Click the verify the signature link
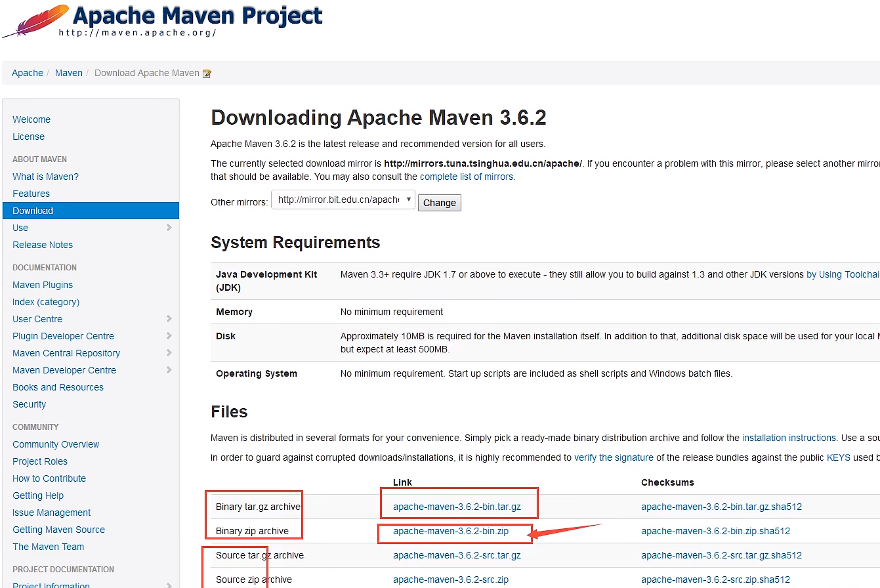The width and height of the screenshot is (880, 588). [614, 457]
